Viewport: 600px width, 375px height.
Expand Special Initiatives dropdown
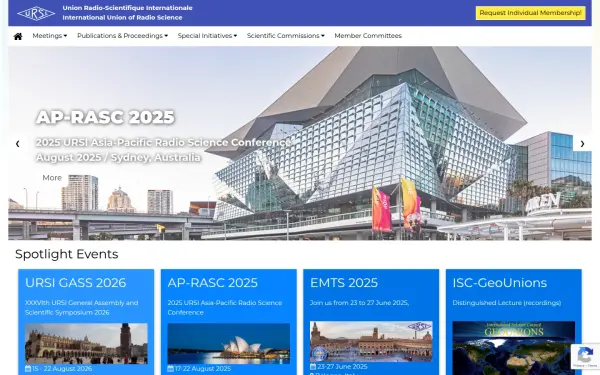(x=207, y=36)
